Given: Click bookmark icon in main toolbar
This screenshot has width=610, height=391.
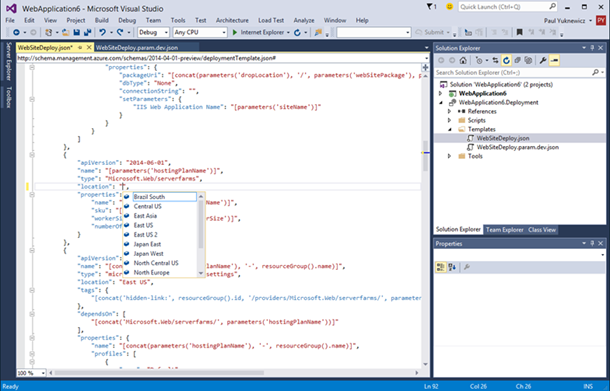Looking at the screenshot, I should click(x=519, y=33).
